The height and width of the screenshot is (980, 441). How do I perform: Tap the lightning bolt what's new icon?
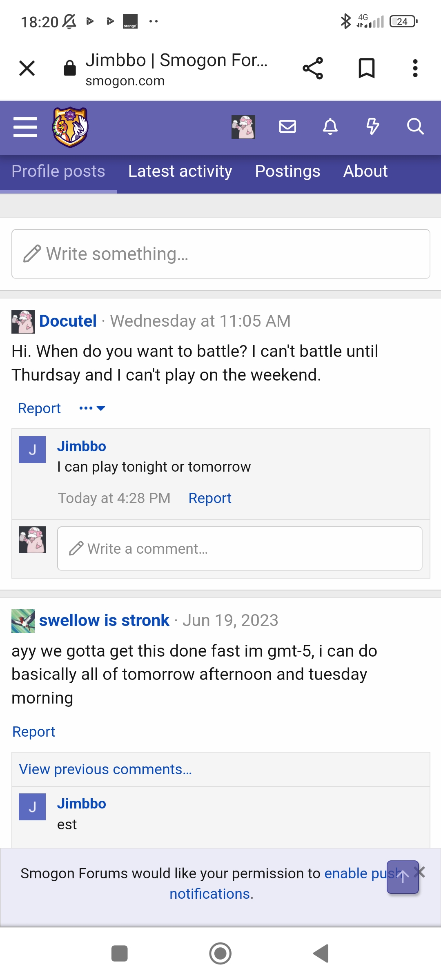tap(372, 127)
